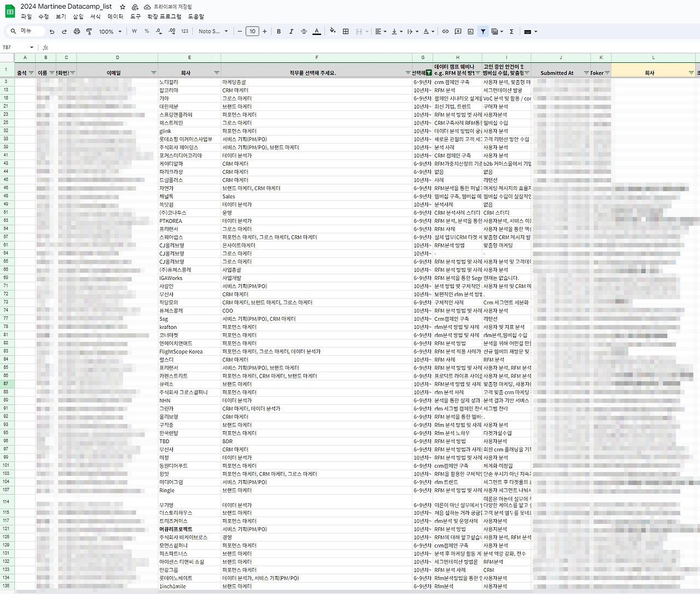Open the text color picker

(x=317, y=32)
